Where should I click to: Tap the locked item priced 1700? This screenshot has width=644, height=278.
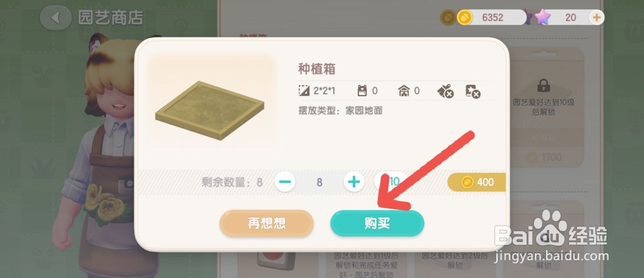[x=544, y=107]
